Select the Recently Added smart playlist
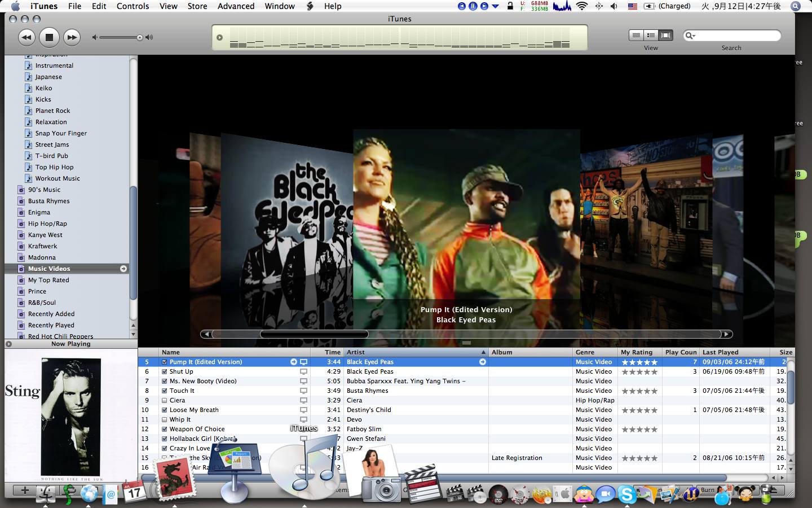The image size is (812, 508). [x=51, y=314]
